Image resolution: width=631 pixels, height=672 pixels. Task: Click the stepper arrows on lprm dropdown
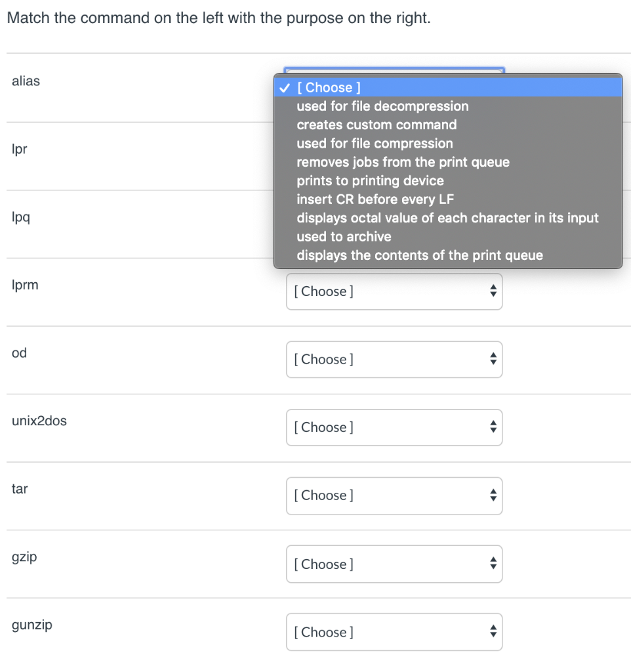point(493,291)
